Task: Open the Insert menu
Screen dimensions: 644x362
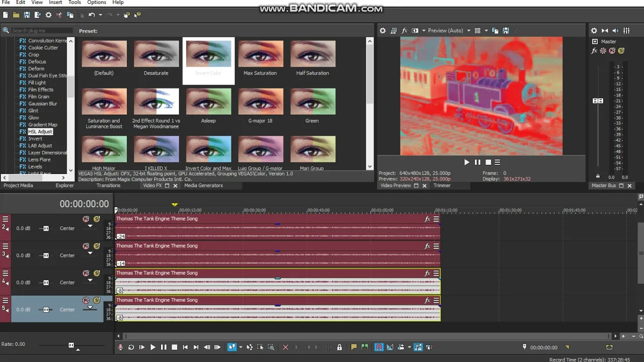Action: tap(55, 3)
